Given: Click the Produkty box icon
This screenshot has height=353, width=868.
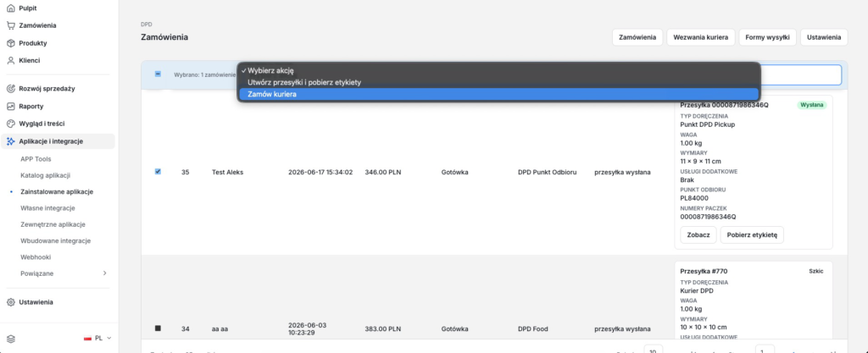Looking at the screenshot, I should point(10,43).
